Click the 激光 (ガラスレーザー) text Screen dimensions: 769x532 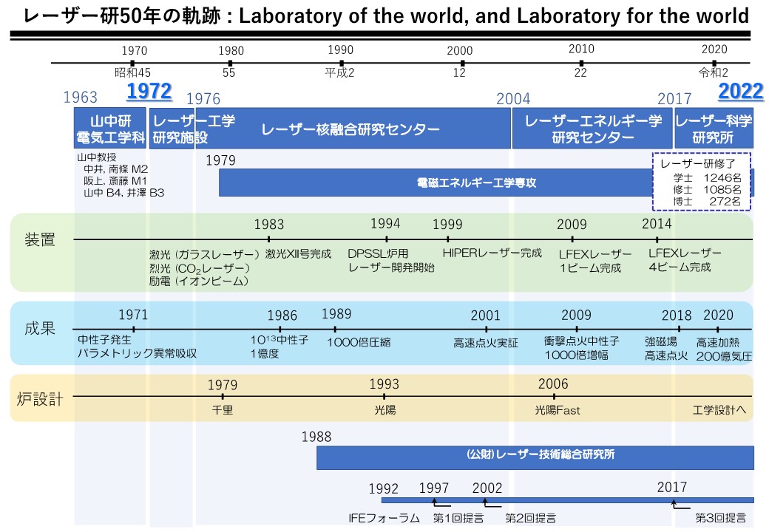(x=204, y=255)
